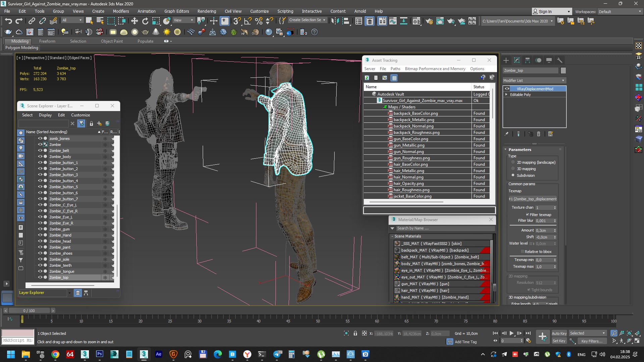
Task: Click the Key Filters button
Action: point(592,341)
